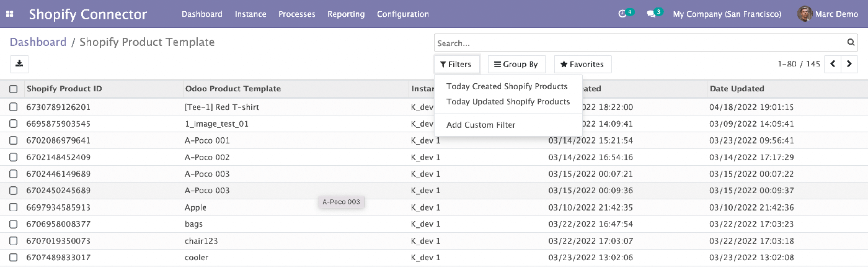
Task: Sort by Date Updated column
Action: point(737,89)
